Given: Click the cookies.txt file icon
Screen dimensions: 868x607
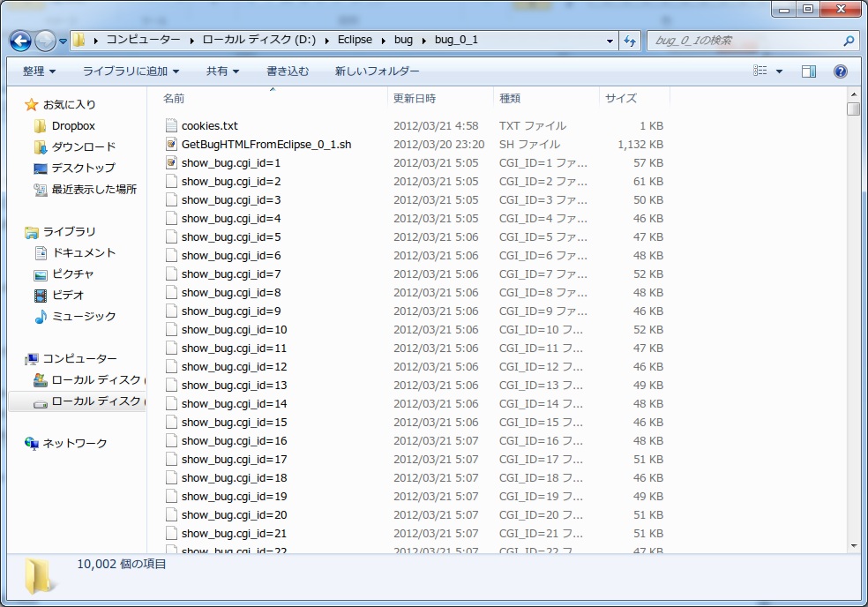Looking at the screenshot, I should tap(172, 125).
